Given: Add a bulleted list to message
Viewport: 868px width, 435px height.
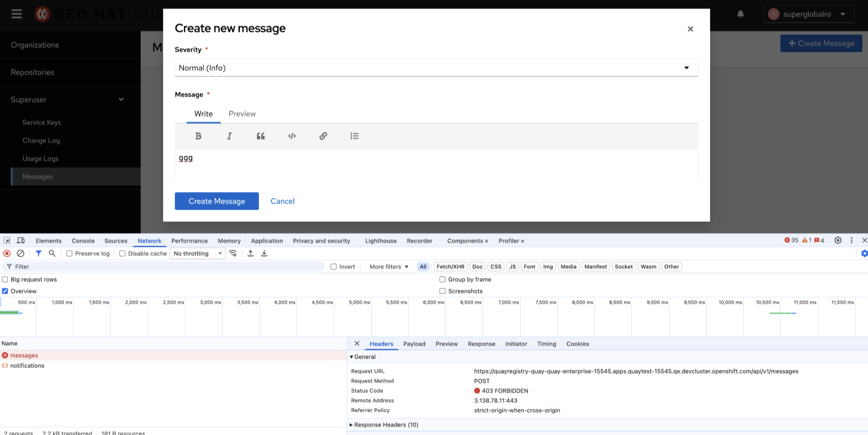Looking at the screenshot, I should pos(354,136).
